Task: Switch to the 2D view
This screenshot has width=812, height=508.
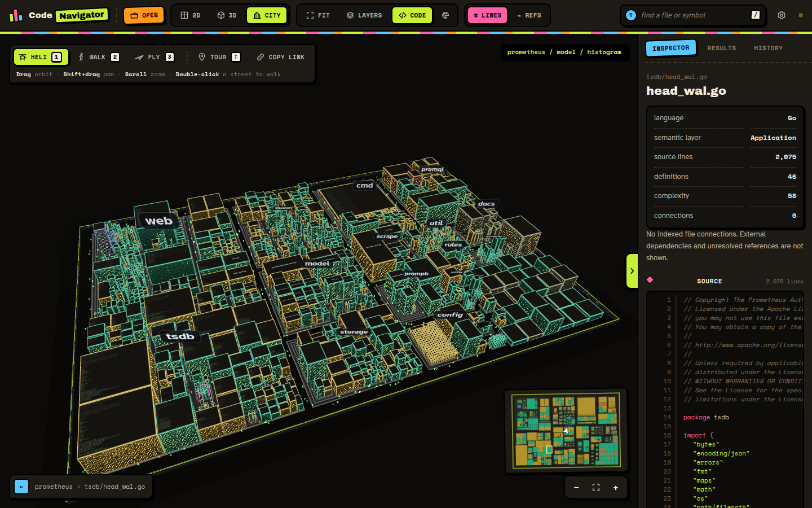Action: pos(190,15)
